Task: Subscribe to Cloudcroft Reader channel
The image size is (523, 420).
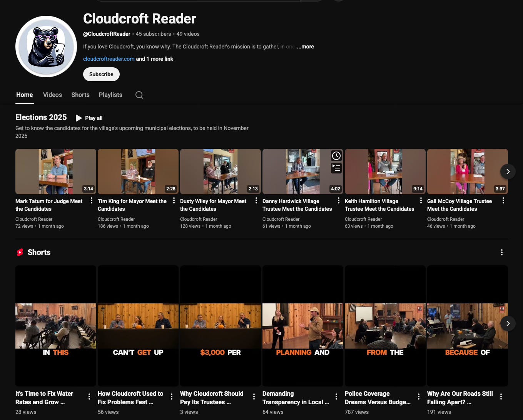Action: pyautogui.click(x=101, y=74)
